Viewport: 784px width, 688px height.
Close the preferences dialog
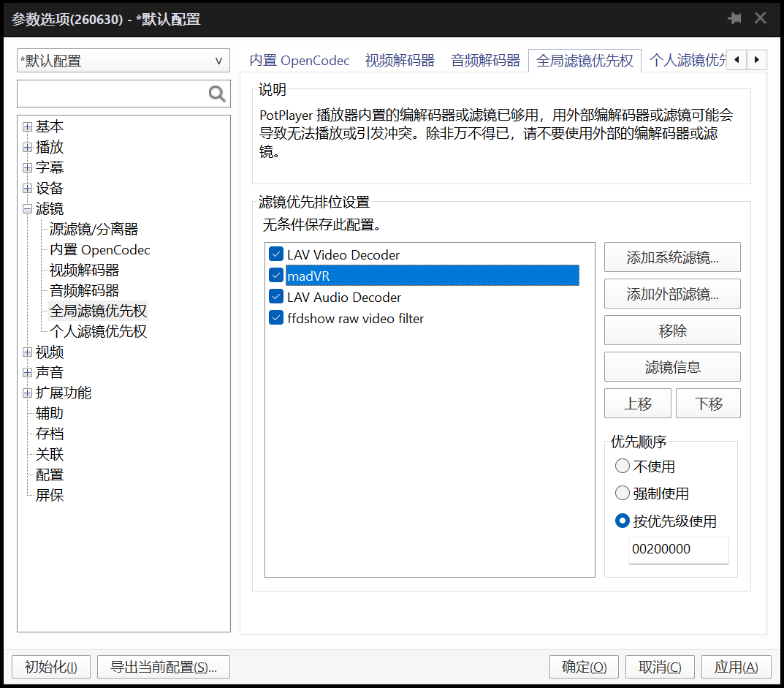click(761, 18)
